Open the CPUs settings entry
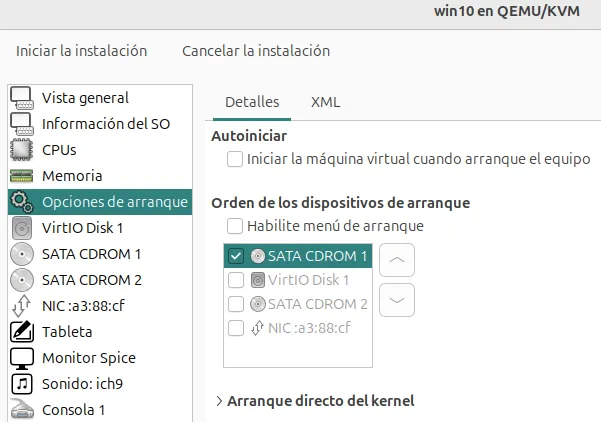This screenshot has height=422, width=601. pos(100,150)
